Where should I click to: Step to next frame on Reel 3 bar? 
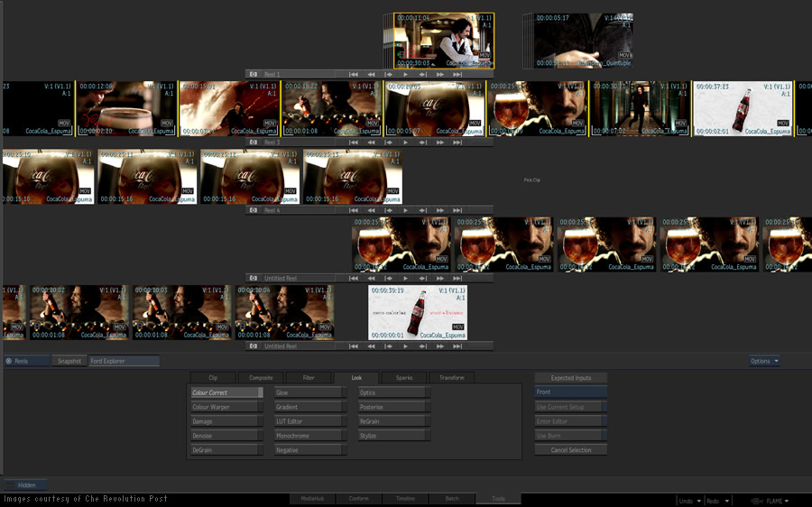pos(422,142)
